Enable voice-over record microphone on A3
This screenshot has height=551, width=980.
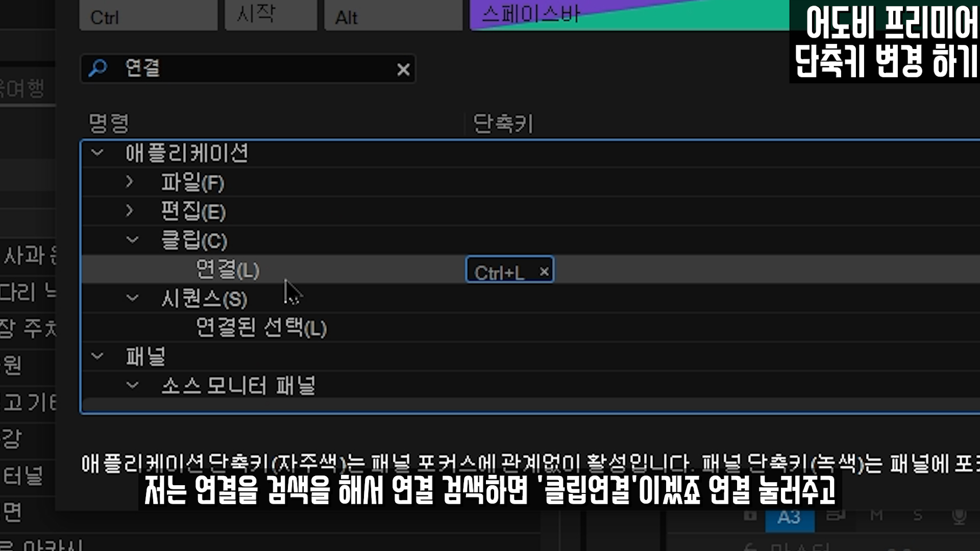[959, 516]
